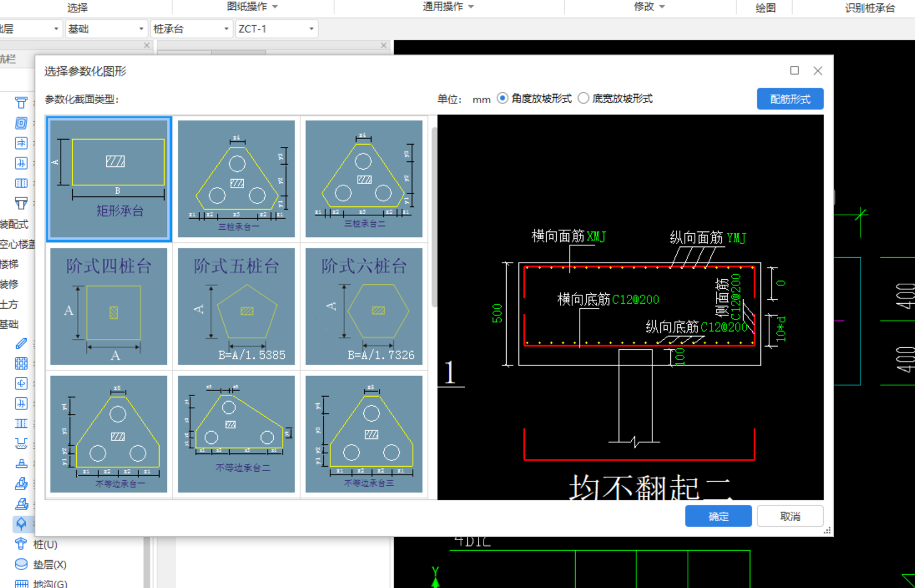The width and height of the screenshot is (915, 588).
Task: Select the 不等边承台二 shape tile
Action: (x=236, y=434)
